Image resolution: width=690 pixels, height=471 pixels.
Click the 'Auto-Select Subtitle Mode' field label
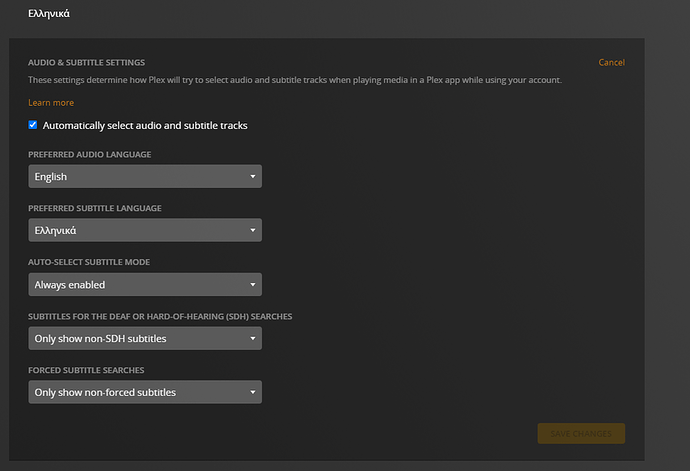(89, 263)
